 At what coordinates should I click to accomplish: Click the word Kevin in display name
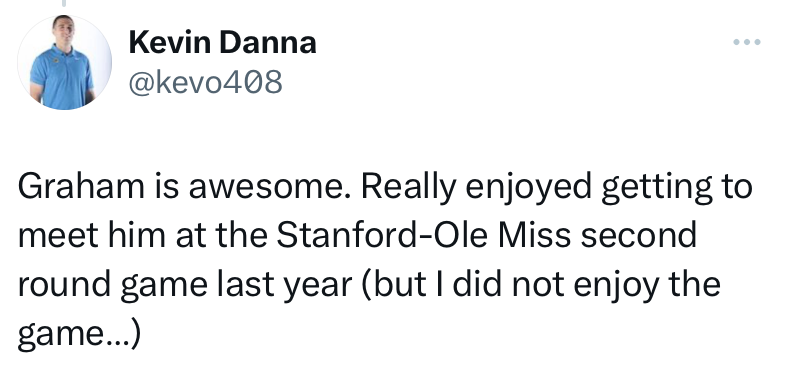click(x=170, y=42)
